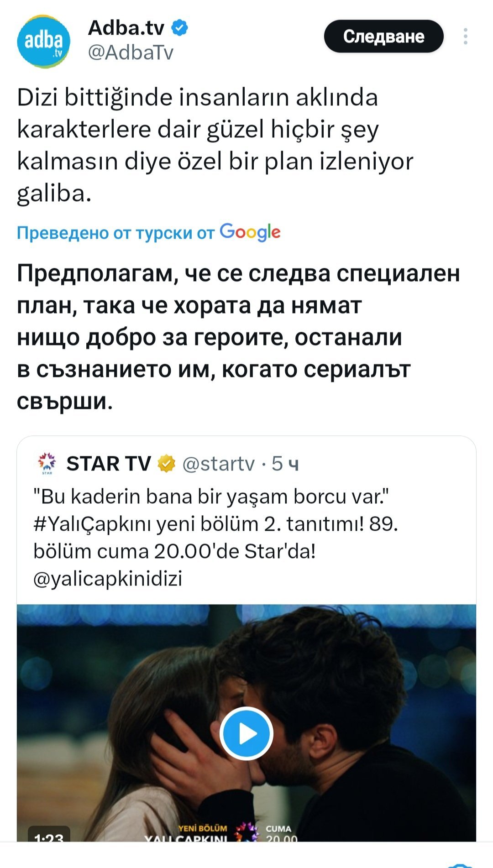Click the gold verified badge beside STAR TV

tap(167, 464)
